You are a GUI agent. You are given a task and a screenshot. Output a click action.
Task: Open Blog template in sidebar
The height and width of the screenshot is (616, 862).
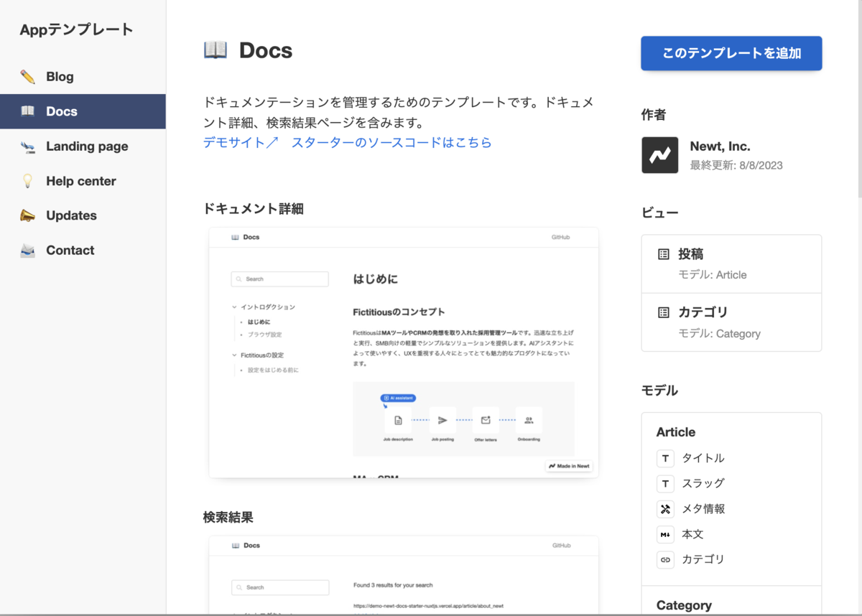pyautogui.click(x=83, y=77)
